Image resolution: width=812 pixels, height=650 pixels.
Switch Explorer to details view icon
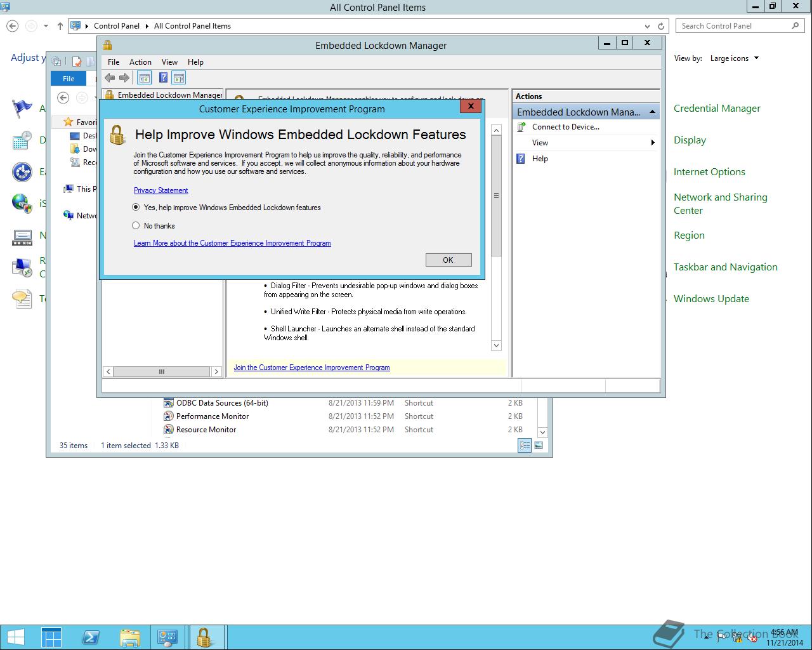[x=525, y=446]
